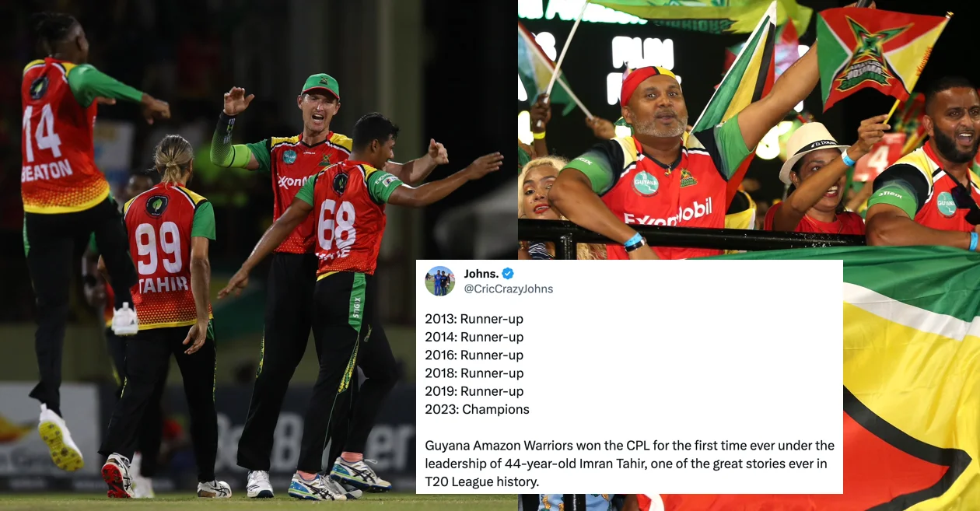Click the tweet paragraph about Guyana Amazon Warriors
The image size is (980, 511).
coord(629,463)
